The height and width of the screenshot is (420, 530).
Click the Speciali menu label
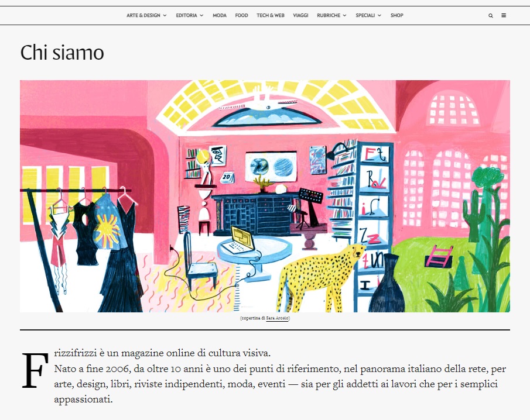[365, 15]
